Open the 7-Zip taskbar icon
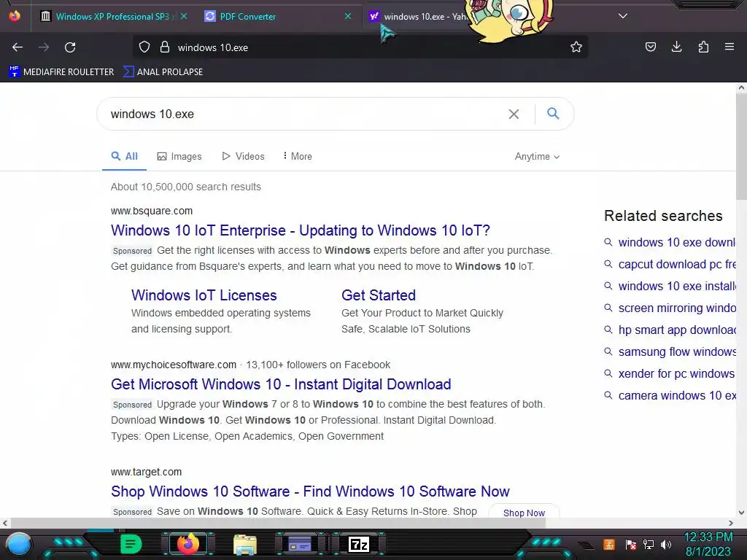 coord(359,544)
